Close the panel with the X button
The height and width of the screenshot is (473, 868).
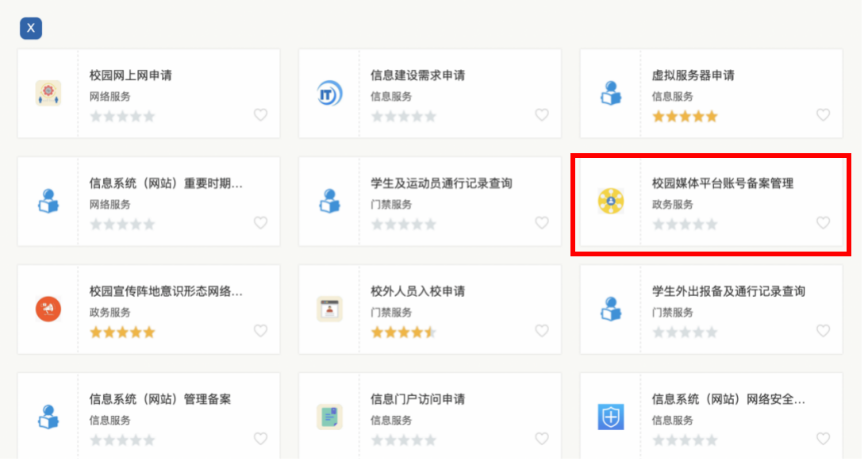click(x=30, y=29)
